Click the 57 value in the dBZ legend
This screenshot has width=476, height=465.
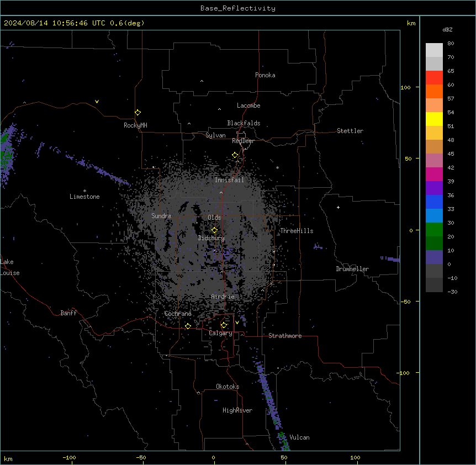[x=451, y=98]
